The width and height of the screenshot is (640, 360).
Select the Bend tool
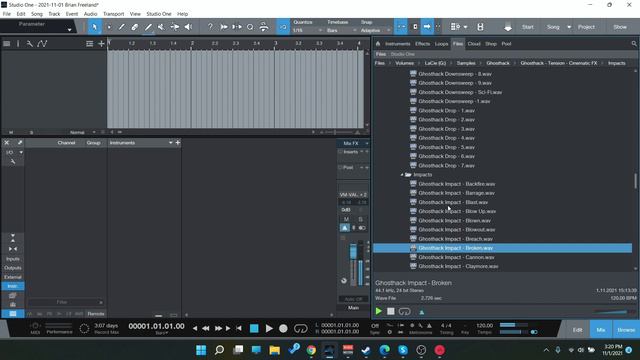175,27
